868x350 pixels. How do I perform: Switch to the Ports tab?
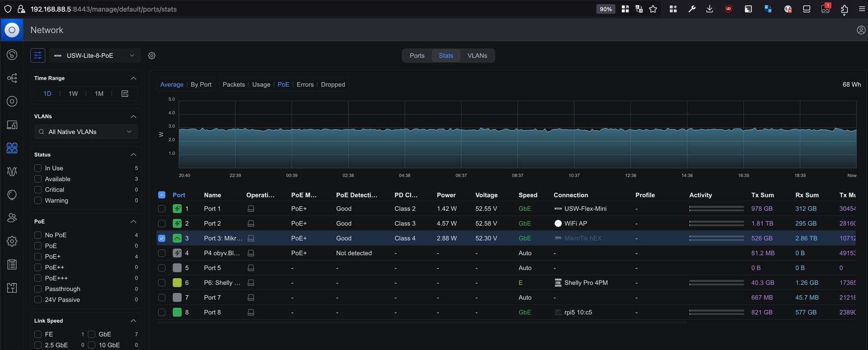pos(417,56)
